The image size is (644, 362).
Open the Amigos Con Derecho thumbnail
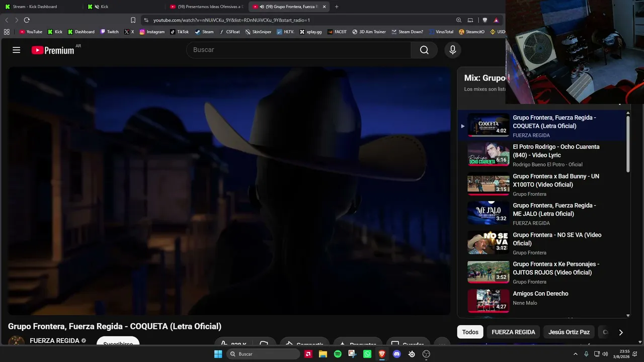[488, 301]
